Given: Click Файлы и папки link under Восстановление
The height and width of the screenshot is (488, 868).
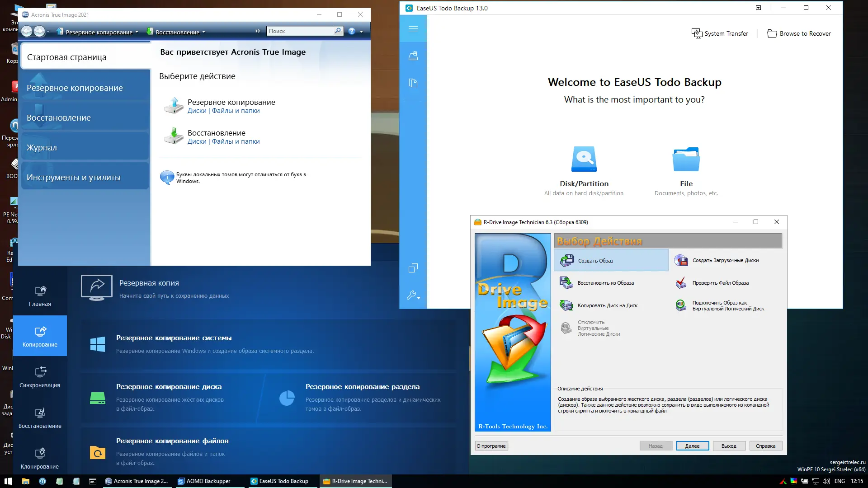Looking at the screenshot, I should [236, 141].
